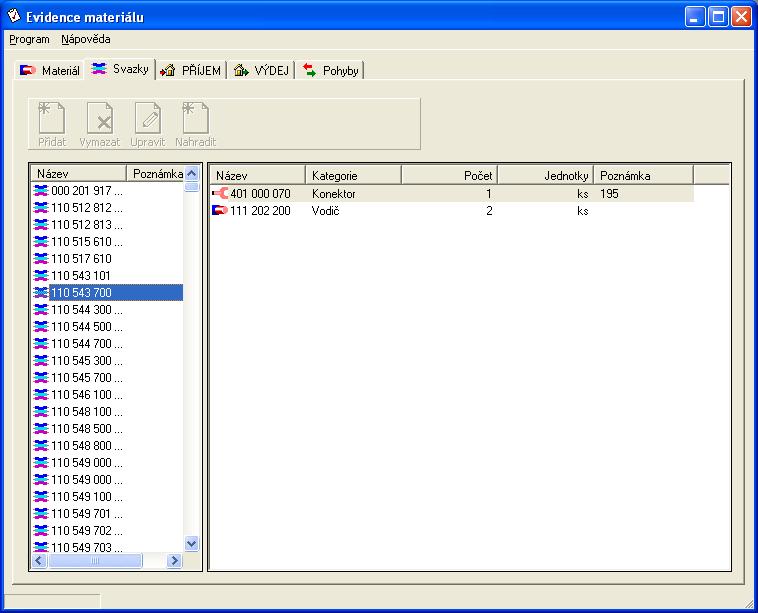
Task: Click the Nahradit replace icon
Action: tap(195, 119)
